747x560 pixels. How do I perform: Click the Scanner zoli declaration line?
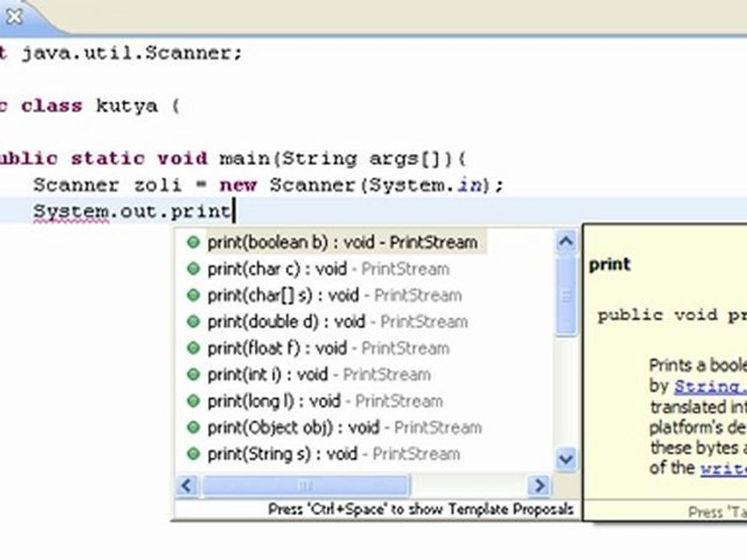[x=268, y=185]
